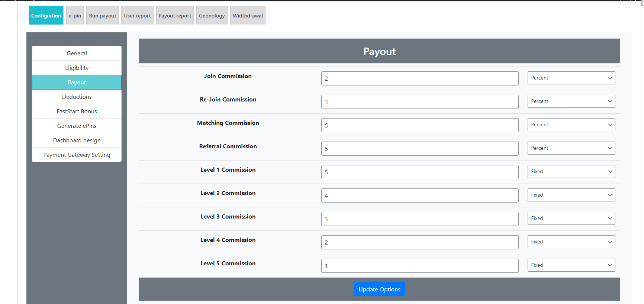Focus the Level 3 Commission input
The height and width of the screenshot is (304, 644).
click(419, 219)
